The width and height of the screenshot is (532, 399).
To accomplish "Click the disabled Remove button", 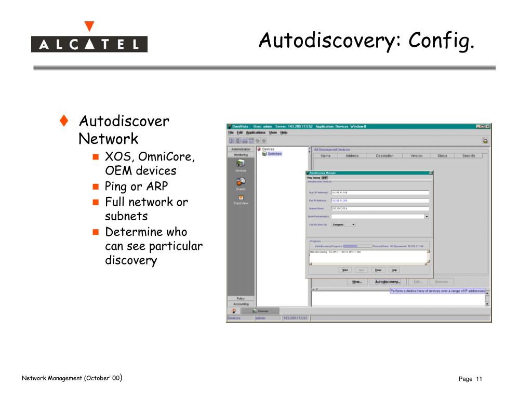I will point(442,282).
